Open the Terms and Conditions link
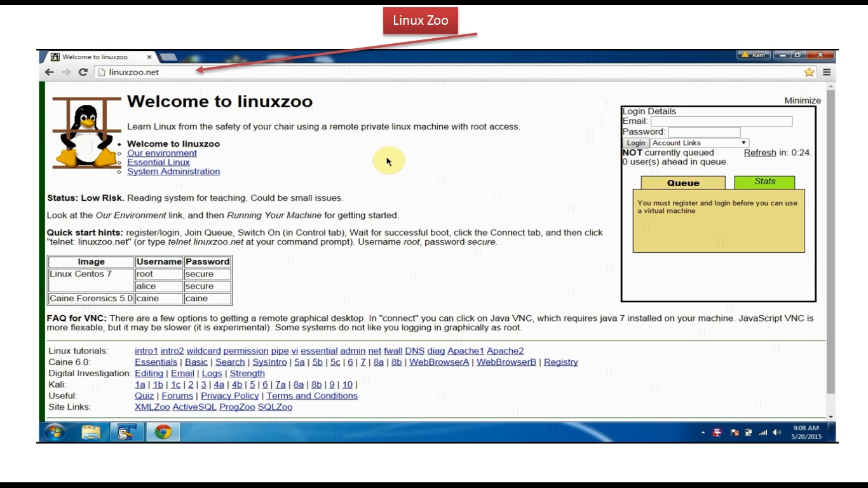The height and width of the screenshot is (488, 868). point(312,396)
